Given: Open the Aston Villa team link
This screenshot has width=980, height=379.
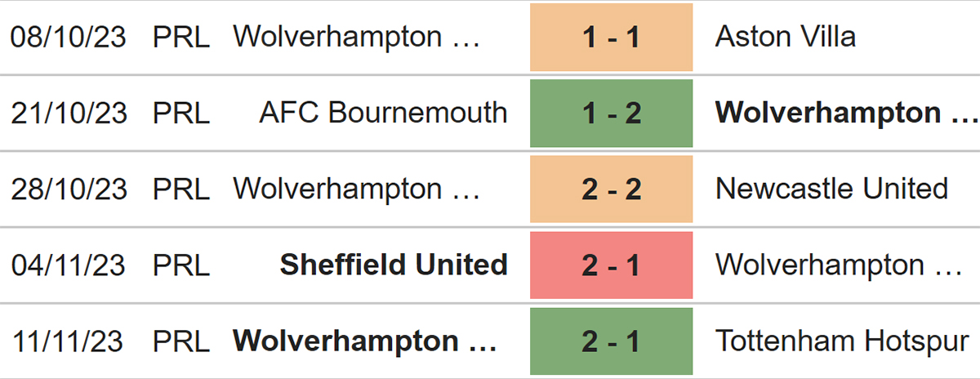Looking at the screenshot, I should pyautogui.click(x=786, y=37).
